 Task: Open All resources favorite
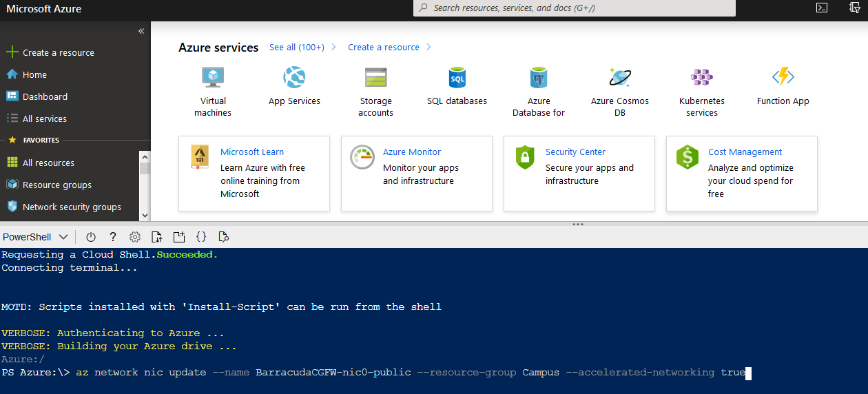(48, 163)
